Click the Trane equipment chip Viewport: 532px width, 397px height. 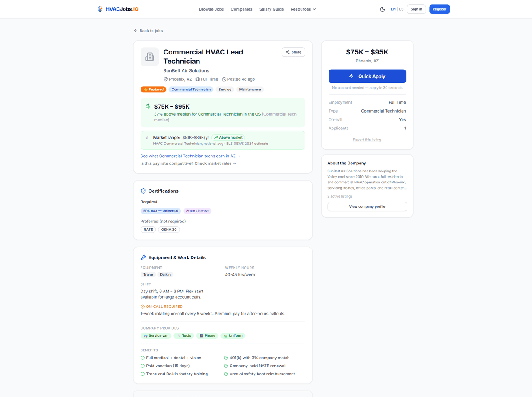pyautogui.click(x=148, y=275)
